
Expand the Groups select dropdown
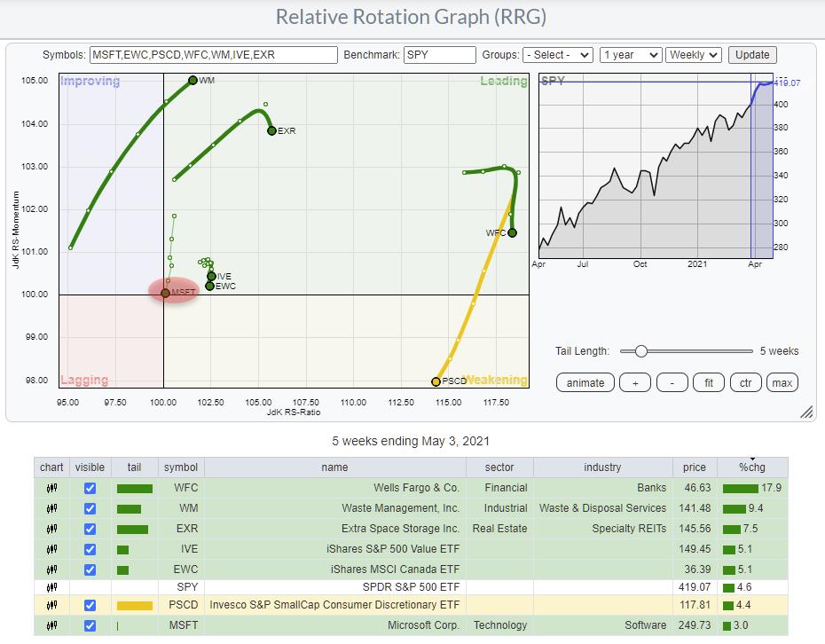click(x=557, y=55)
